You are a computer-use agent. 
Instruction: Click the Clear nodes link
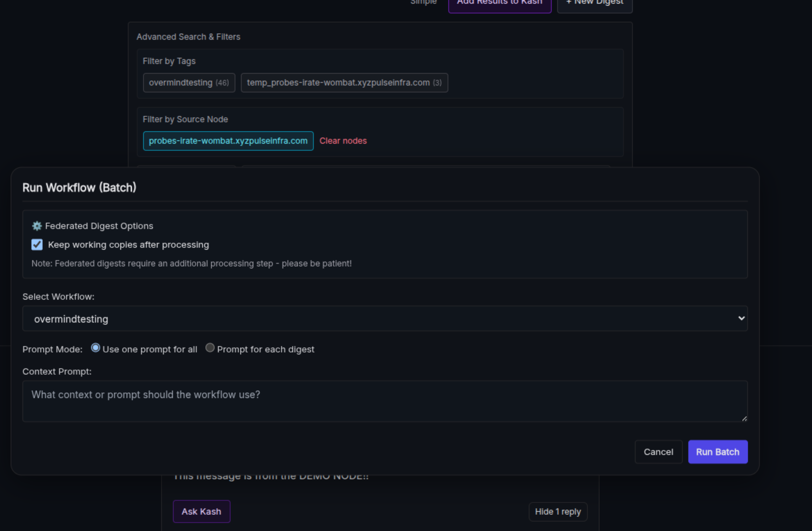pos(343,141)
